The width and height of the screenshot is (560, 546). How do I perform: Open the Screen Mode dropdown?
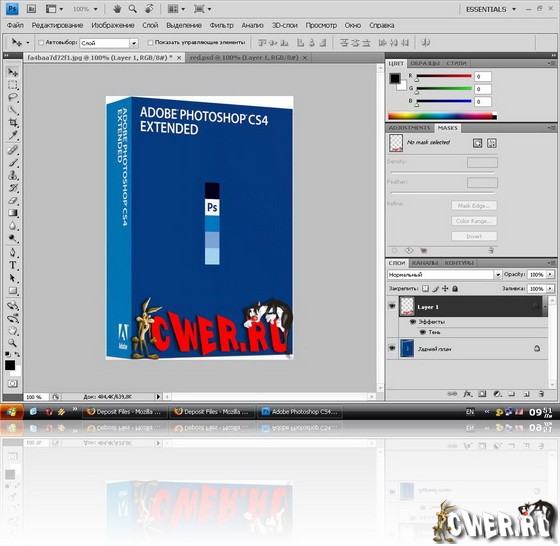coord(202,9)
